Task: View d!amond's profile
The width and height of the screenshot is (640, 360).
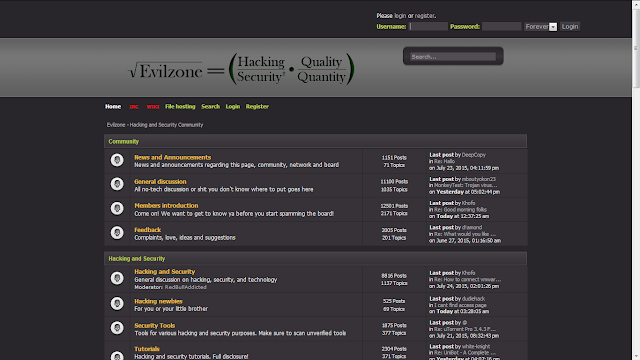Action: [471, 228]
